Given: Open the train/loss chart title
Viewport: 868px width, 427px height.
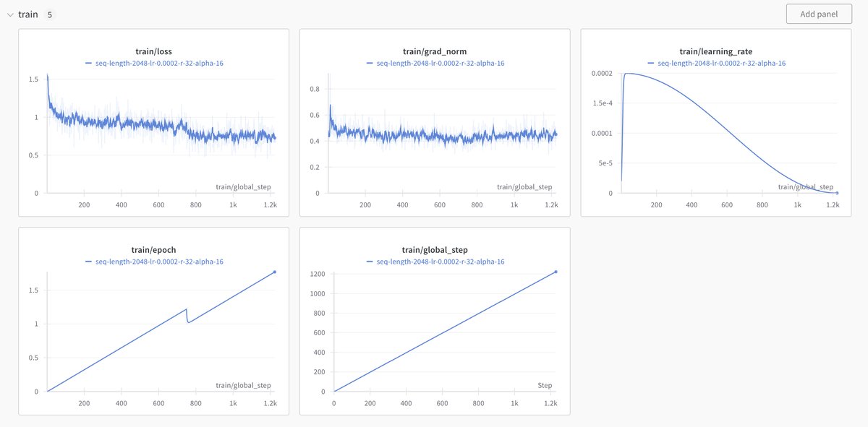Looking at the screenshot, I should tap(153, 51).
